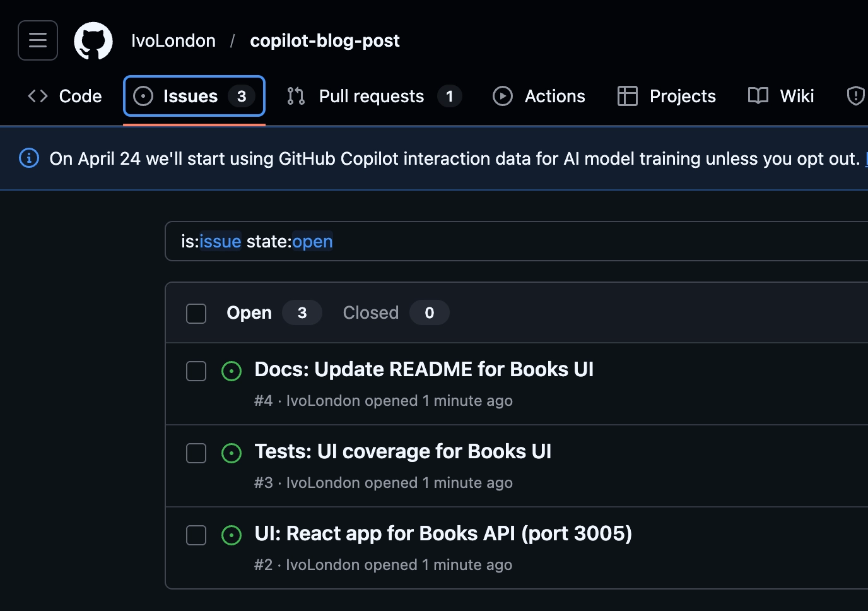Click the GitHub Octocat logo
868x611 pixels.
pyautogui.click(x=93, y=41)
